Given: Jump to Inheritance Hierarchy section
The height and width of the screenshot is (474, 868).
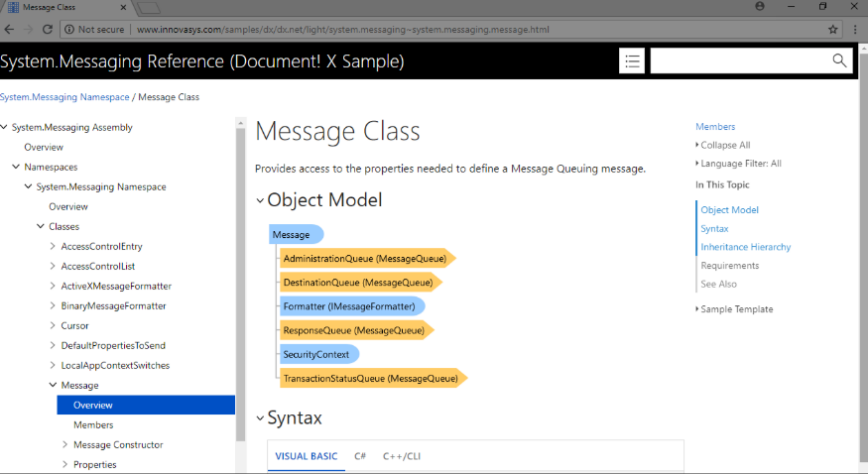Looking at the screenshot, I should pyautogui.click(x=746, y=247).
